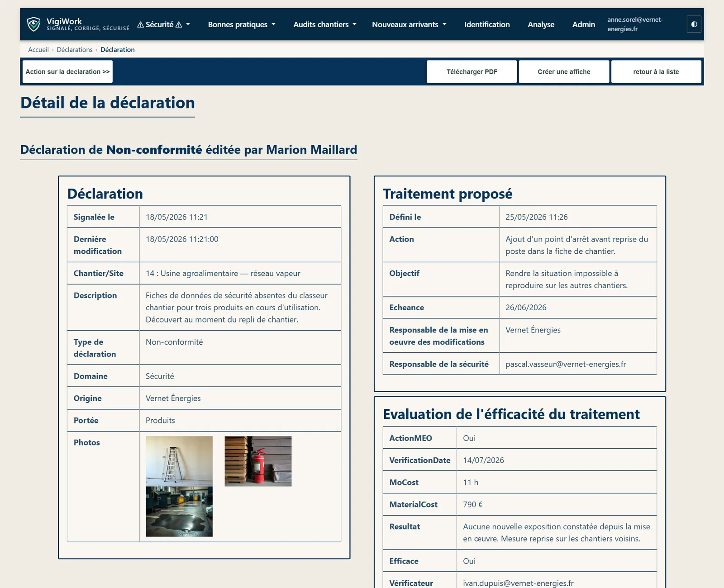Click the Domaine value Sécurité
Image resolution: width=724 pixels, height=588 pixels.
[160, 376]
